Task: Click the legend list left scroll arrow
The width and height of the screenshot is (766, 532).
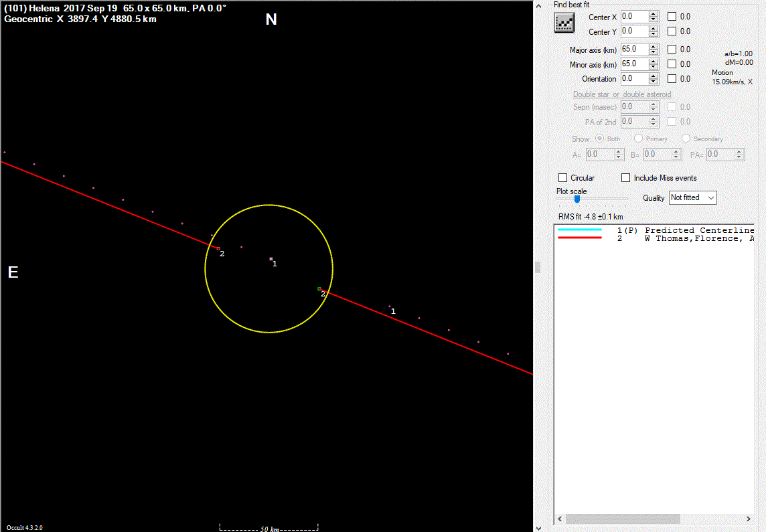Action: pos(560,519)
